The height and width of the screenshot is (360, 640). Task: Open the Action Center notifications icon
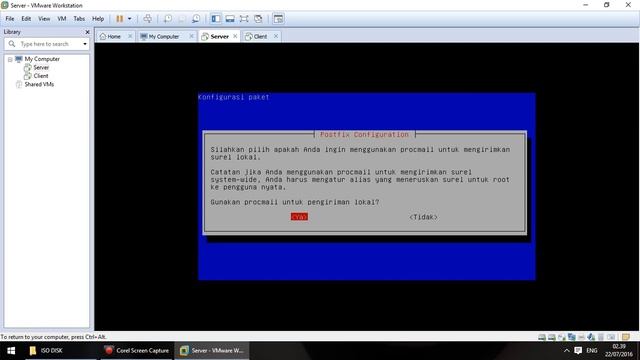point(578,351)
